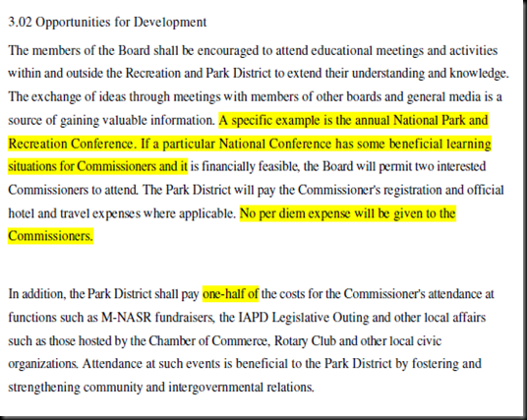Viewport: 527px width, 420px height.
Task: Click the words 'Recreation and Park District'
Action: pyautogui.click(x=199, y=74)
